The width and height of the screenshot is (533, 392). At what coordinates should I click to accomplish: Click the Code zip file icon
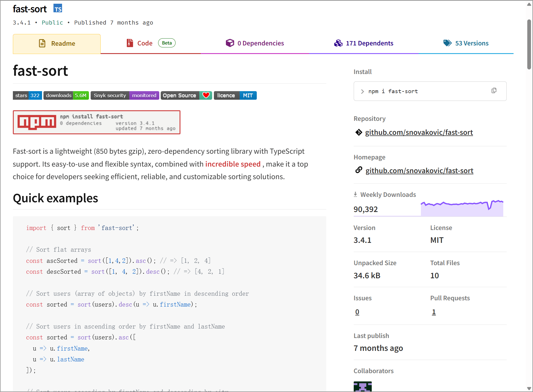pyautogui.click(x=130, y=43)
